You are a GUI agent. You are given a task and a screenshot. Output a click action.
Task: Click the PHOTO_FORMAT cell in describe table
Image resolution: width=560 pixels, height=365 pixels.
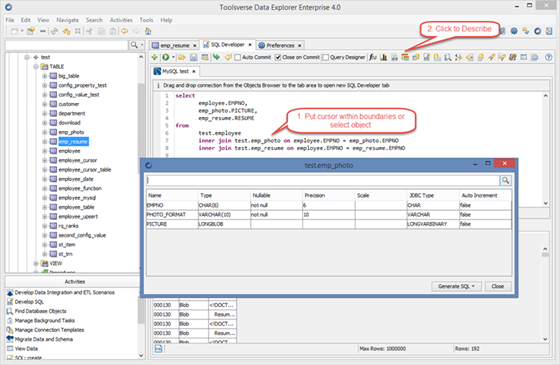tap(172, 215)
